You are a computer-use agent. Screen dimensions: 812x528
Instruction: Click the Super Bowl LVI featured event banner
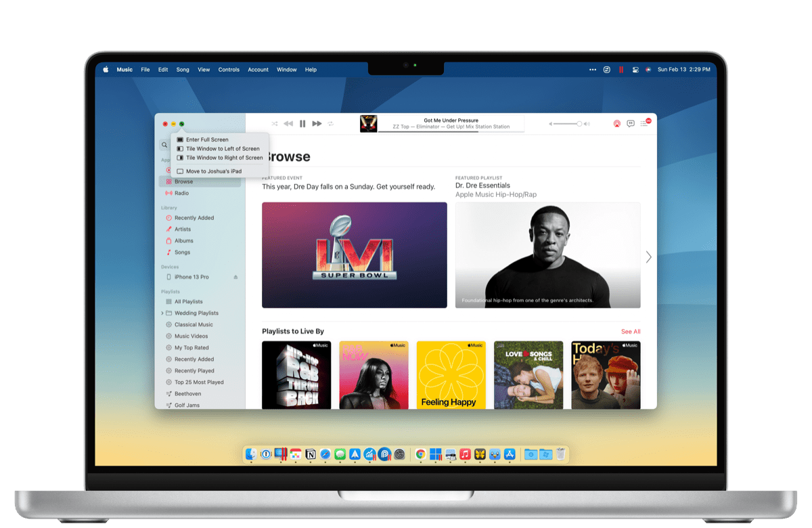pyautogui.click(x=355, y=255)
